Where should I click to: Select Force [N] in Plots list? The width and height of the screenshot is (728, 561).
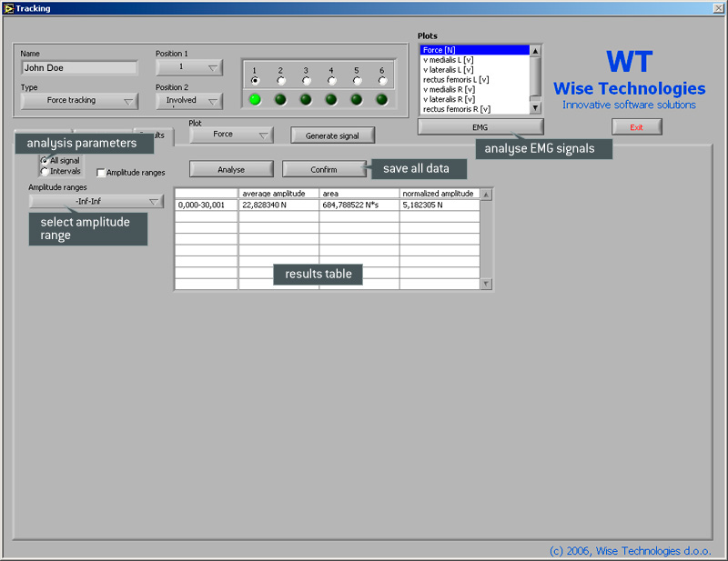click(474, 50)
